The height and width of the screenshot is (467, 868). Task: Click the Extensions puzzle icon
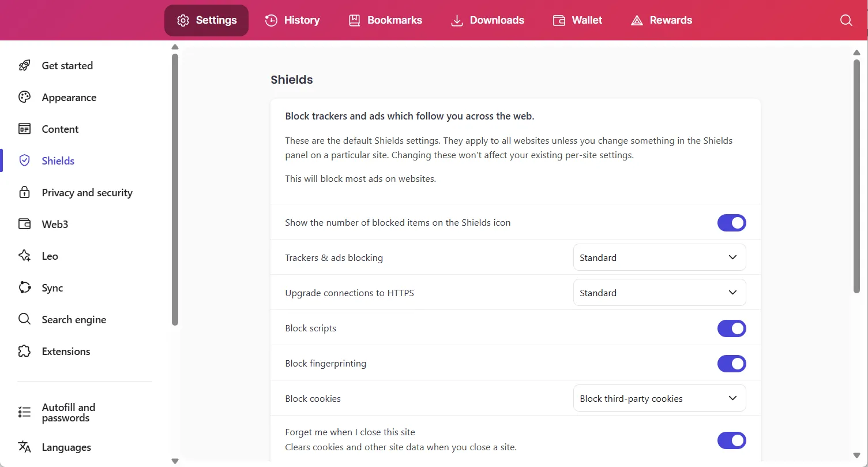(x=24, y=352)
